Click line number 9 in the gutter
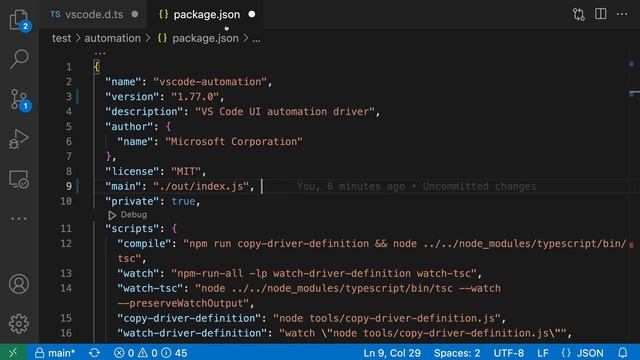Image resolution: width=640 pixels, height=360 pixels. click(x=69, y=186)
